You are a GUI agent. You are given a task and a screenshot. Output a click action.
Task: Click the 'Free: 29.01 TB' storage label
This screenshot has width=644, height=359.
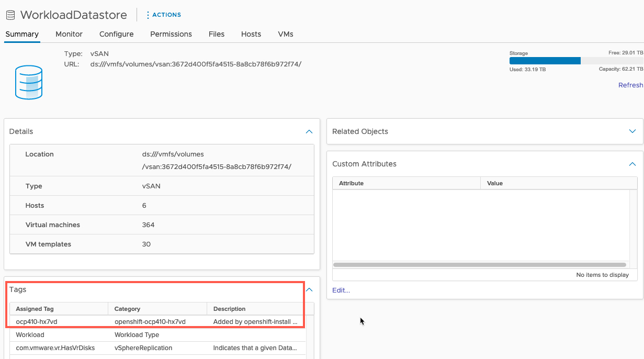coord(626,53)
